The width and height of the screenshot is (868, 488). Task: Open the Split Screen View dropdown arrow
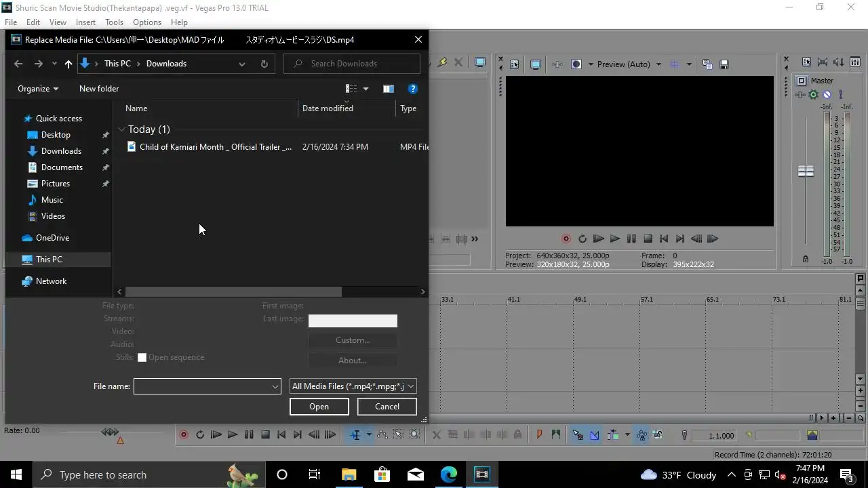(590, 64)
